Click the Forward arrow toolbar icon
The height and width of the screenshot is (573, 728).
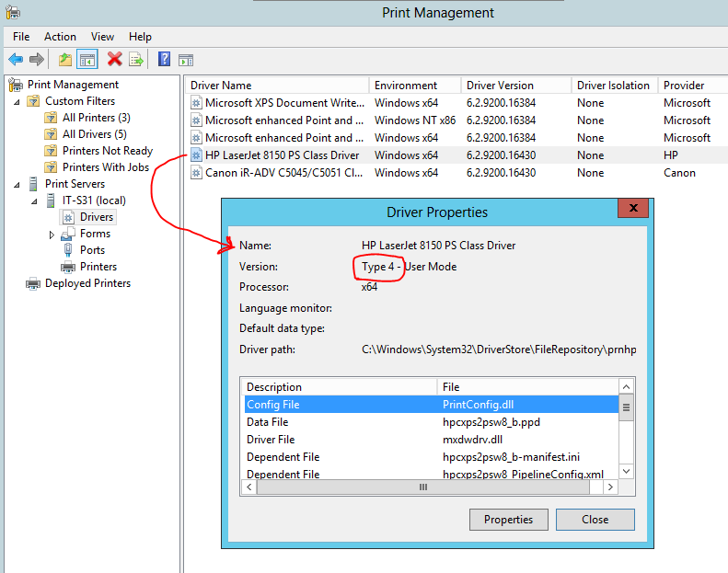(x=36, y=60)
